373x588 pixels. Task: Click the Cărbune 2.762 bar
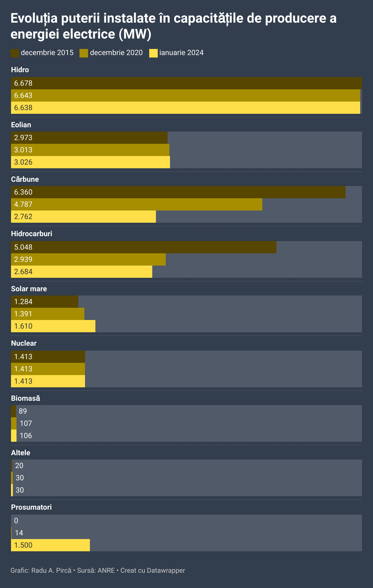coord(83,217)
